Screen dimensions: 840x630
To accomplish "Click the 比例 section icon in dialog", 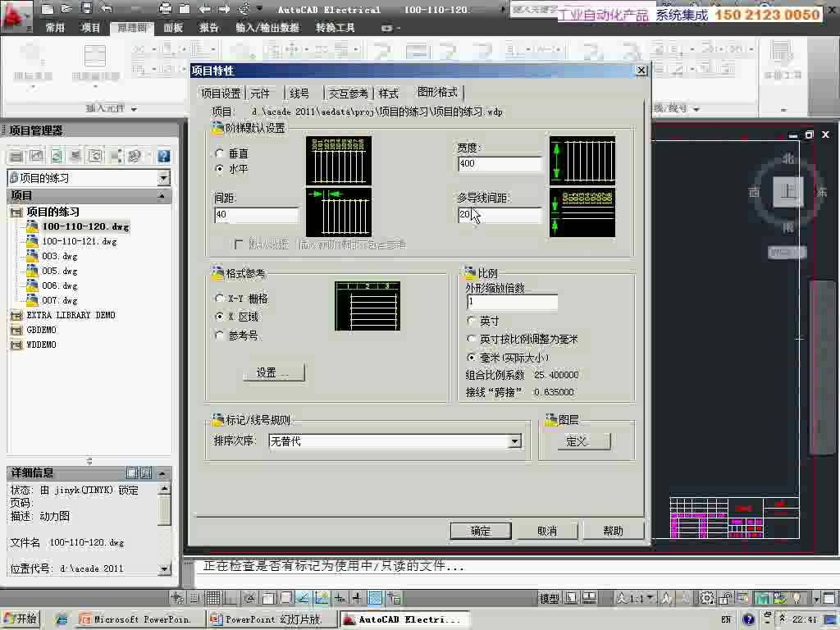I will [466, 272].
